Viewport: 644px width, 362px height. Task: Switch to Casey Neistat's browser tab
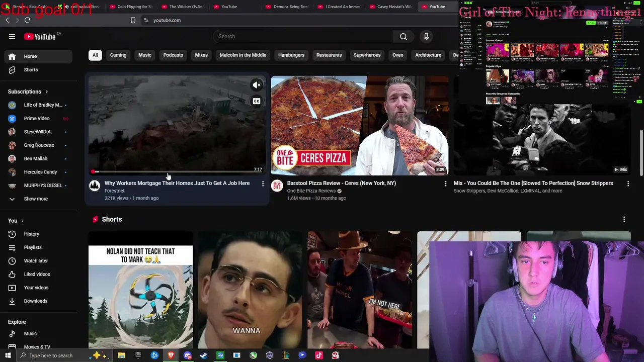[390, 7]
